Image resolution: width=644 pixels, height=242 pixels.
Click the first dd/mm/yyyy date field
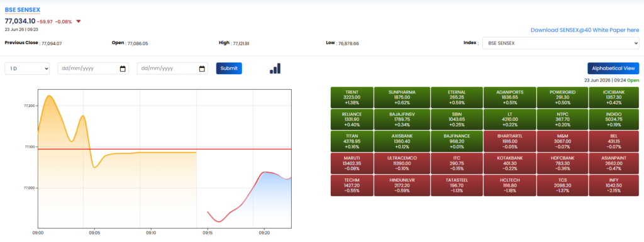pyautogui.click(x=93, y=69)
